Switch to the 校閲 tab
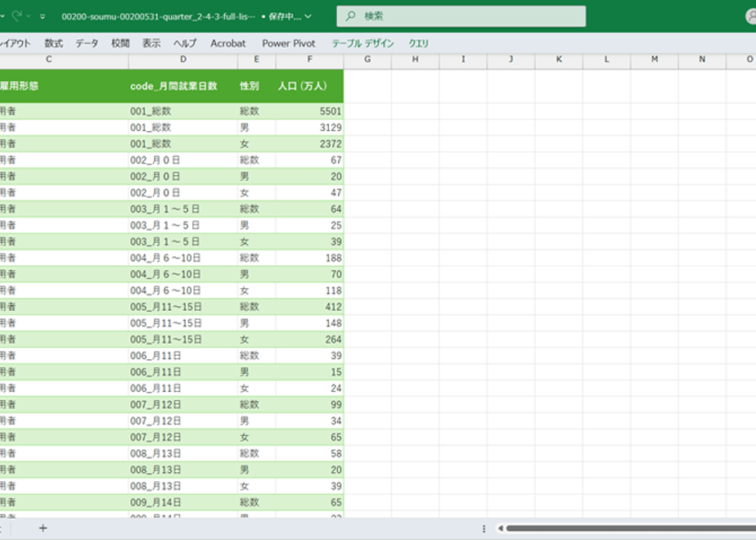 click(x=120, y=43)
